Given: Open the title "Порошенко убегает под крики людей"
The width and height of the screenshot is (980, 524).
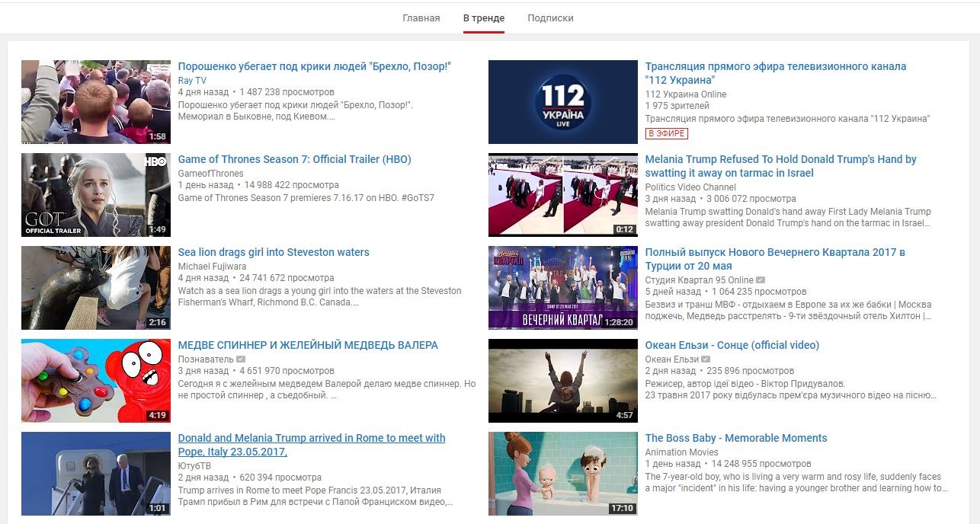Looking at the screenshot, I should point(315,66).
